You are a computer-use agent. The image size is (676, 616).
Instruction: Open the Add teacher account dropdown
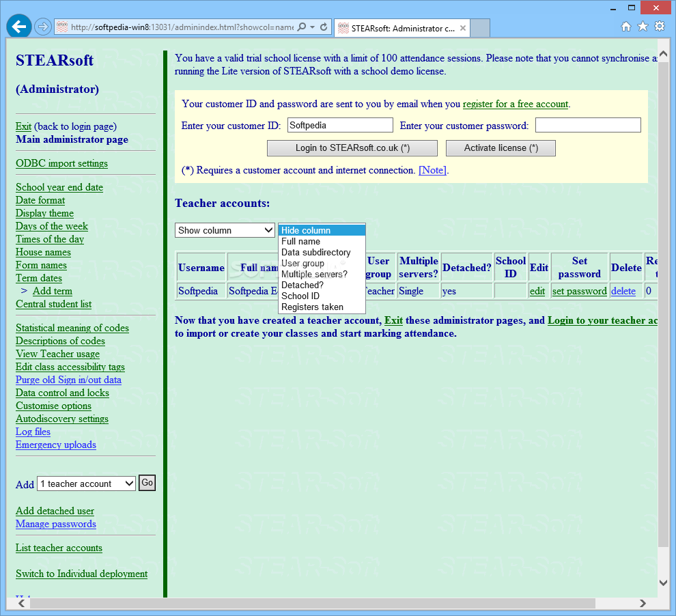[86, 484]
